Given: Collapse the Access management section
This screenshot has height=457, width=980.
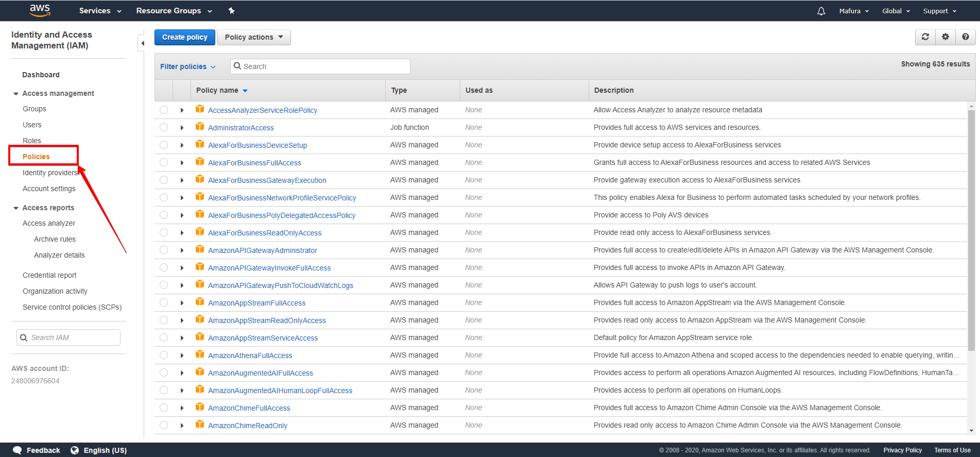Looking at the screenshot, I should [16, 94].
